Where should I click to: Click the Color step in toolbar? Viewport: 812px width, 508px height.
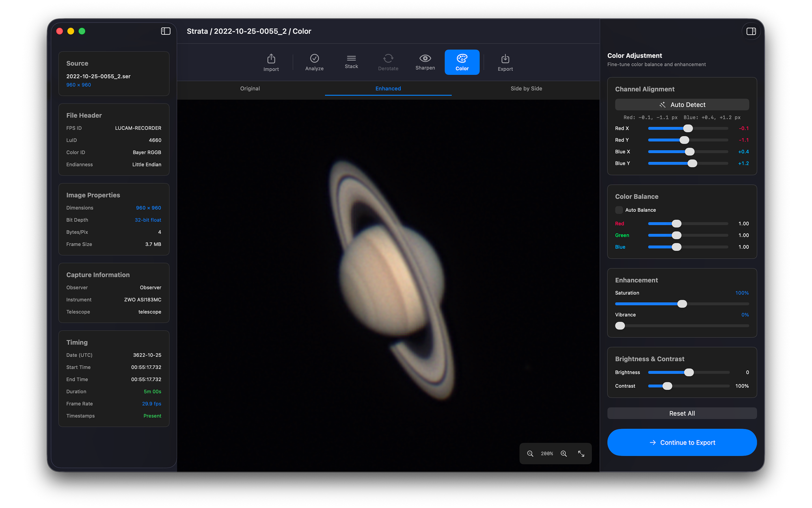462,62
